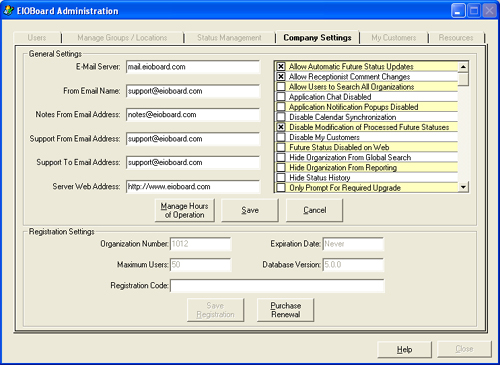Open Help at the window bottom
Image resolution: width=500 pixels, height=365 pixels.
404,349
